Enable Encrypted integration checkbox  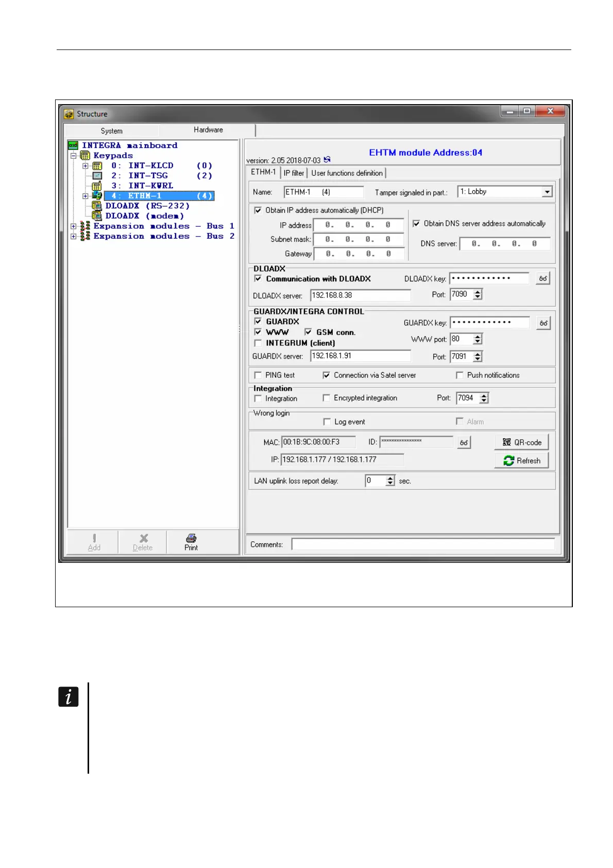tap(326, 398)
